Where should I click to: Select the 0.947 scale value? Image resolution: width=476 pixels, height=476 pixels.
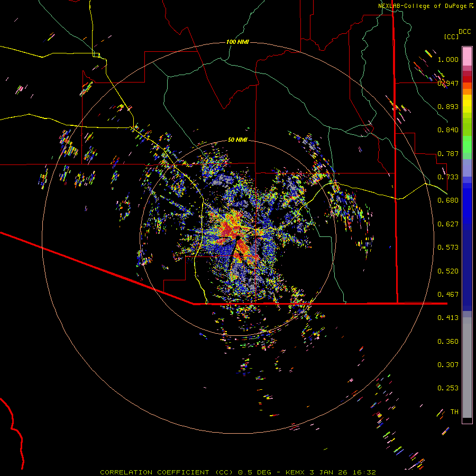tap(448, 83)
